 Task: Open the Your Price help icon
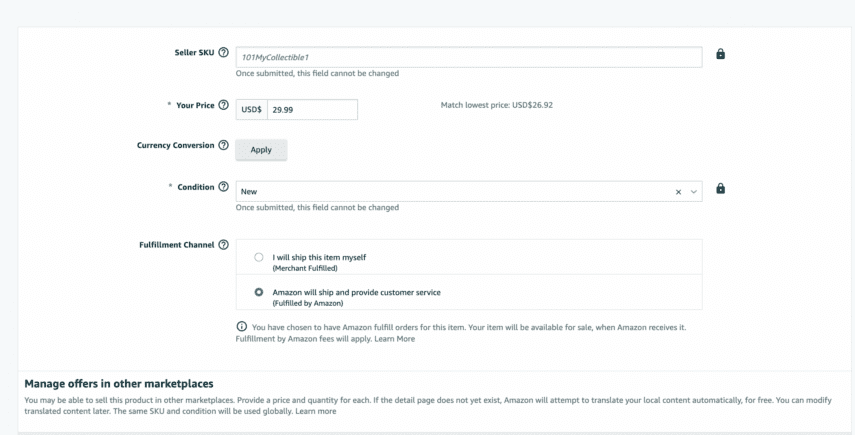[223, 105]
